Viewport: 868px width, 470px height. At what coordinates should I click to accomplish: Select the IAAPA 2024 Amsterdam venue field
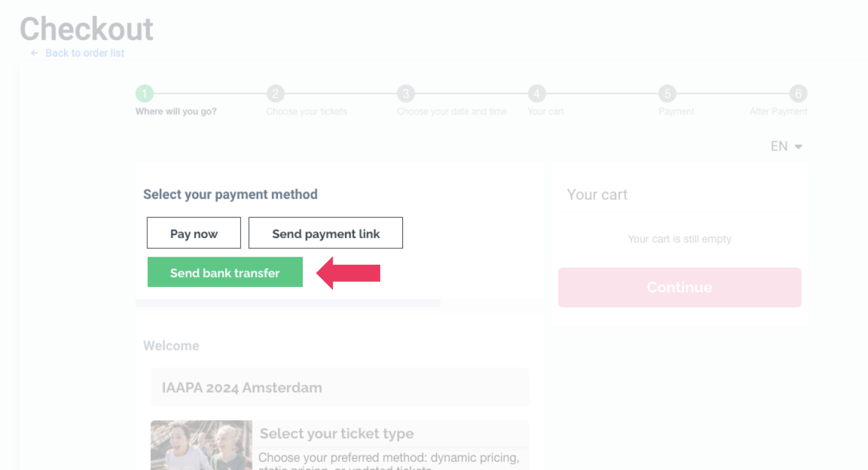point(339,387)
